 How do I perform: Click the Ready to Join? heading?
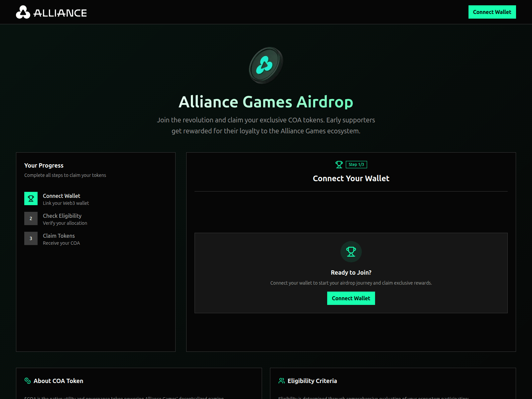(x=351, y=273)
